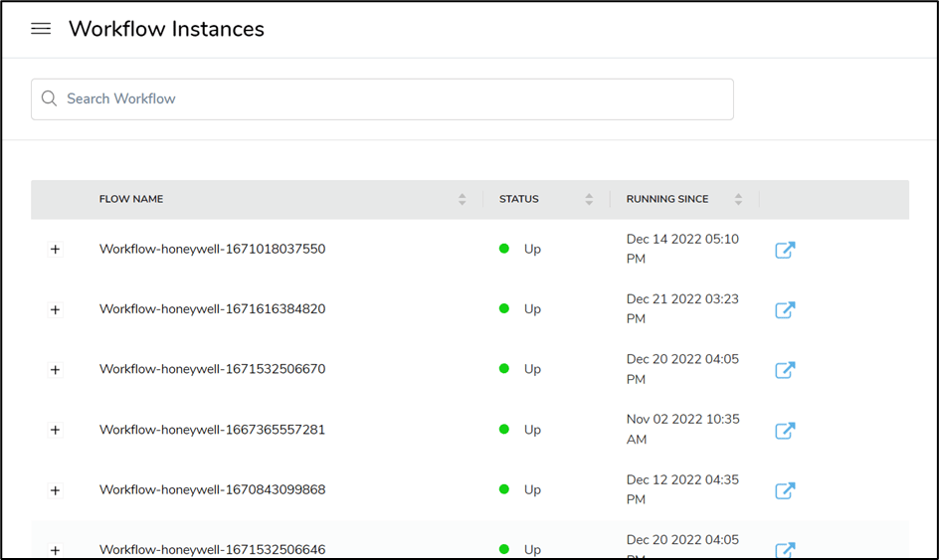Click the RUNNING SINCE column header
Image resolution: width=939 pixels, height=560 pixels.
[x=667, y=199]
